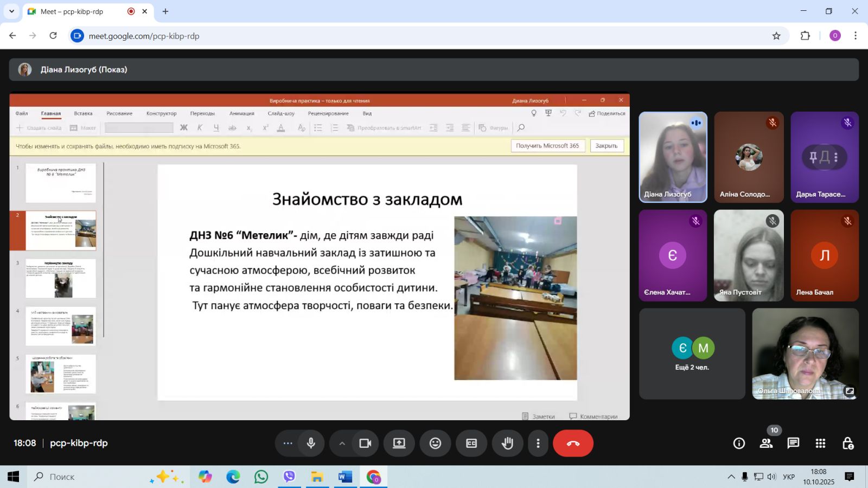Open meeting details info icon
Viewport: 868px width, 488px height.
pos(739,444)
